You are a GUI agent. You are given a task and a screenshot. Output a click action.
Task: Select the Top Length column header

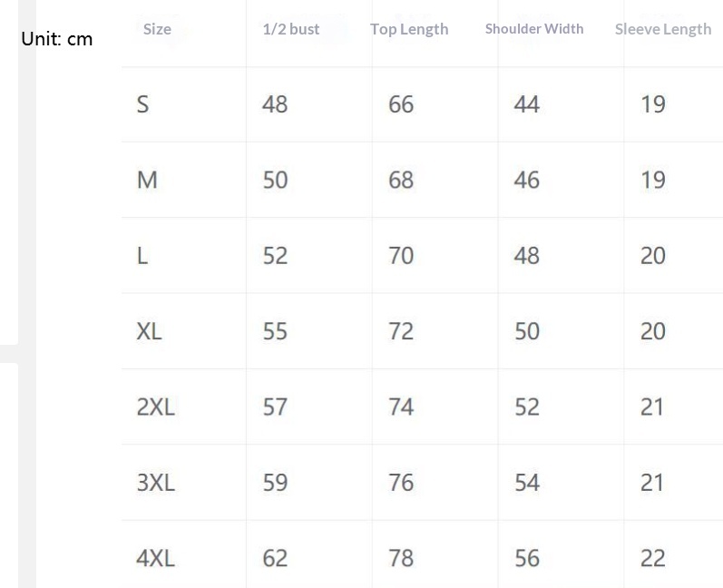pos(409,29)
